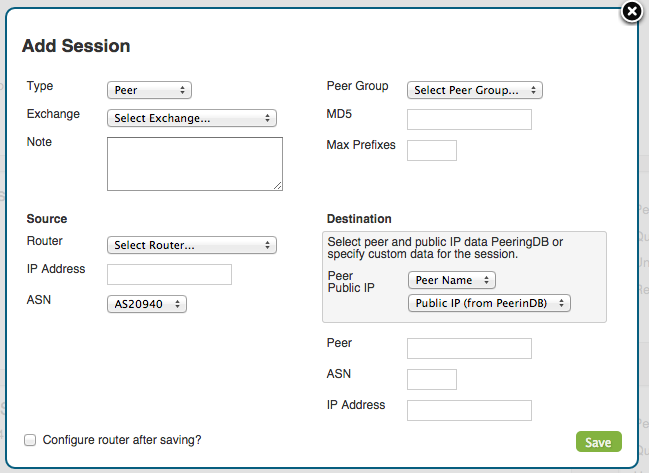
Task: Open the Peer Name dropdown
Action: point(452,280)
